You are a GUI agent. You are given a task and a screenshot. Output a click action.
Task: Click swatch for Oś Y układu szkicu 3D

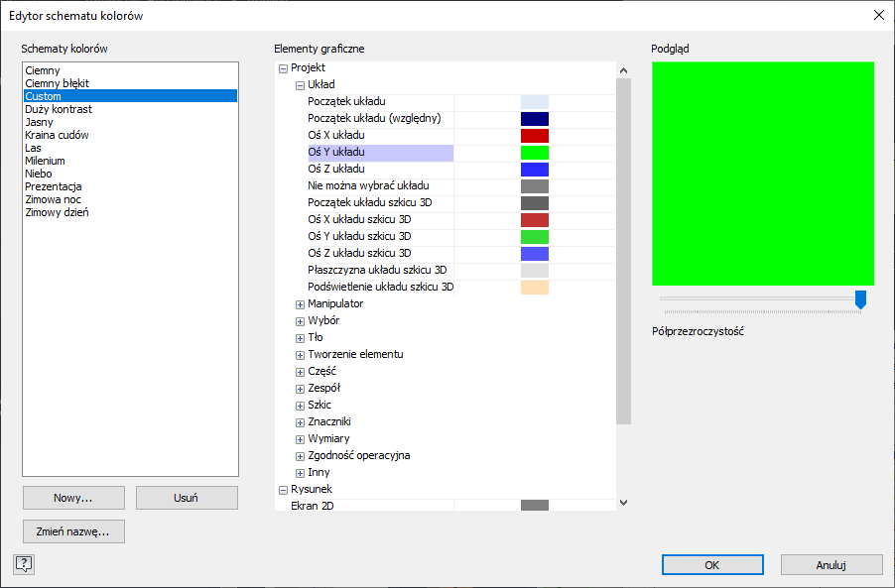click(535, 237)
